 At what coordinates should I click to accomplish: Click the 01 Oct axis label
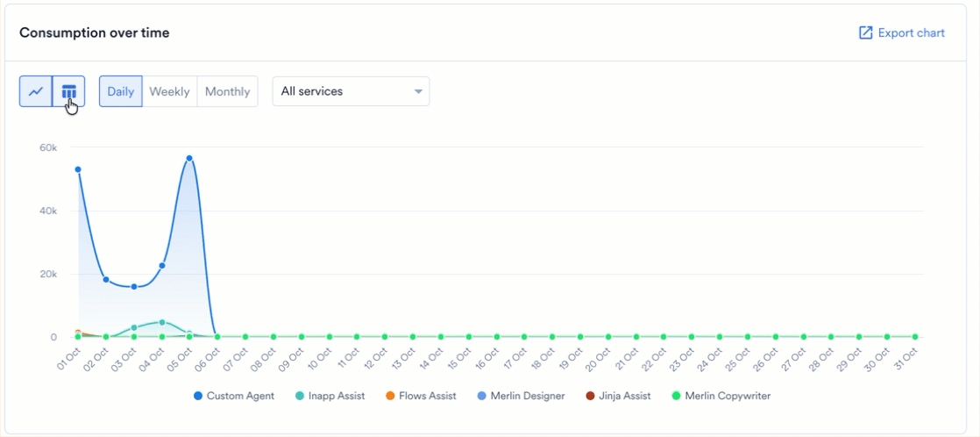pos(69,359)
